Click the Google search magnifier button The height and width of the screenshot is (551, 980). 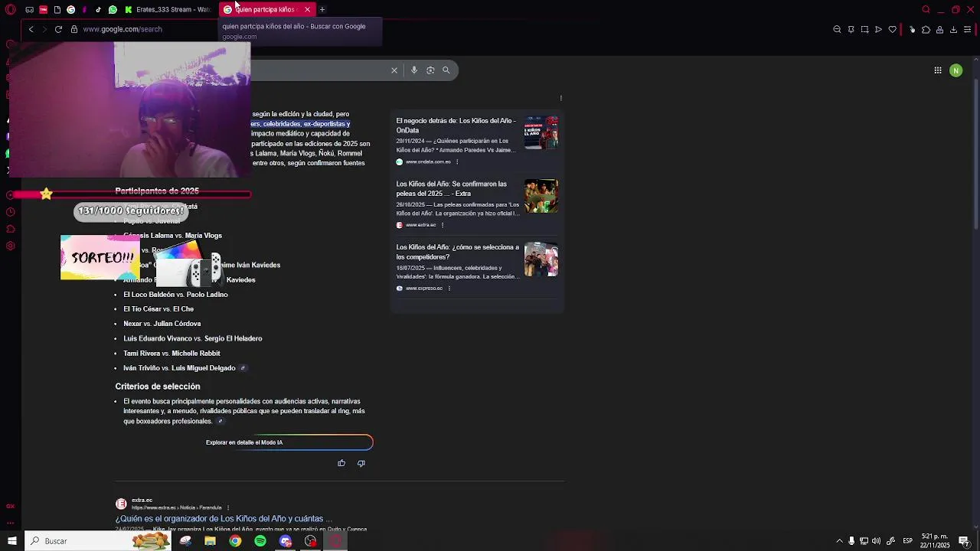446,70
